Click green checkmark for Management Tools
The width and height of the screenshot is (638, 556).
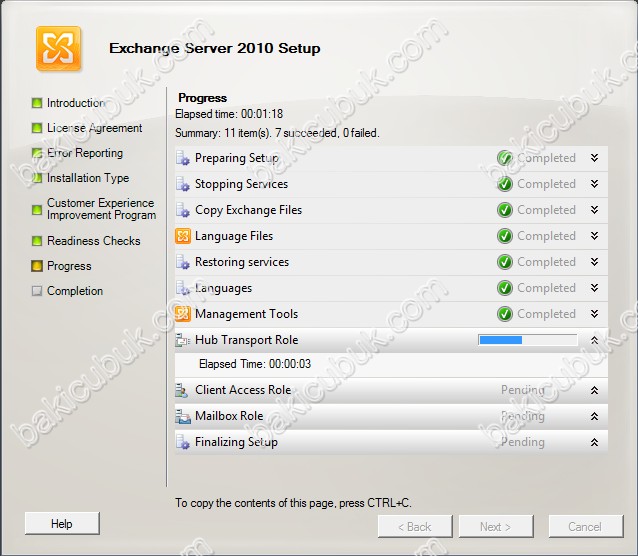point(505,314)
